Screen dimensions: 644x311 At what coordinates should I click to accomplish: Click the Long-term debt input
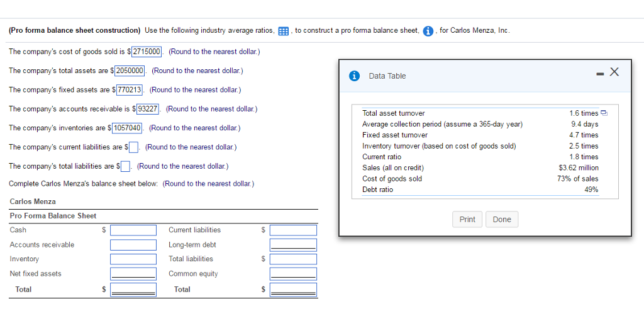pos(293,245)
